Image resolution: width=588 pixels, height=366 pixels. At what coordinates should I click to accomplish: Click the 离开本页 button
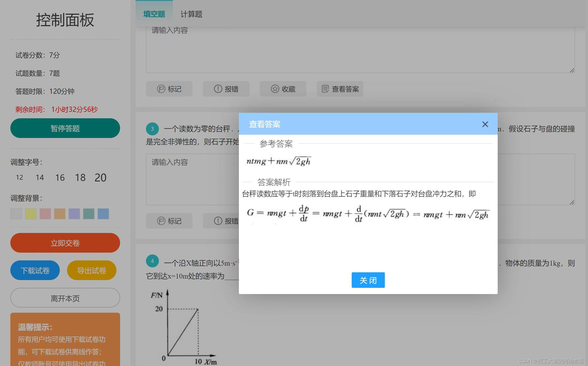point(65,298)
